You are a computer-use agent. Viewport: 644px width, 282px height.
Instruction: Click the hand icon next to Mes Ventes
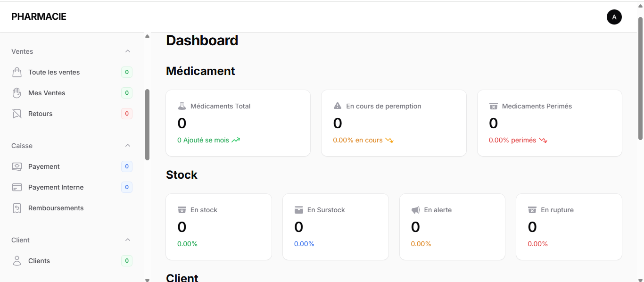click(17, 93)
